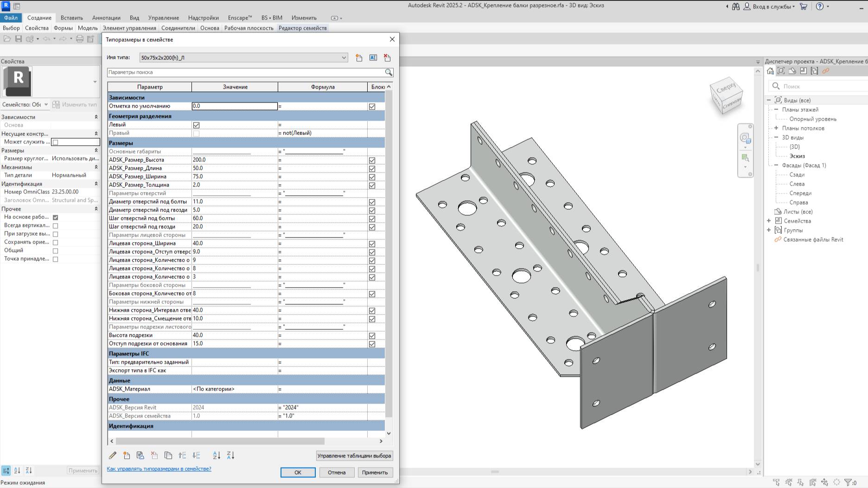The width and height of the screenshot is (868, 488).
Task: Switch to the Создание ribbon tab
Action: pyautogui.click(x=40, y=18)
